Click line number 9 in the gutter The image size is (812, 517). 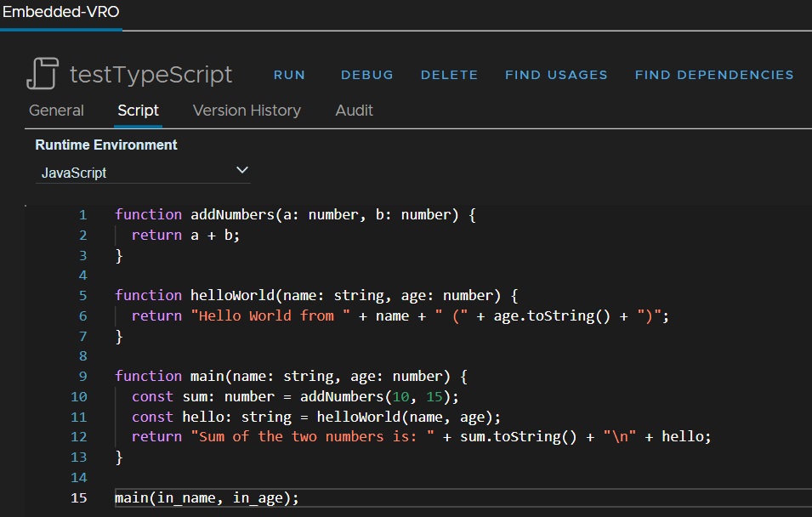[82, 377]
